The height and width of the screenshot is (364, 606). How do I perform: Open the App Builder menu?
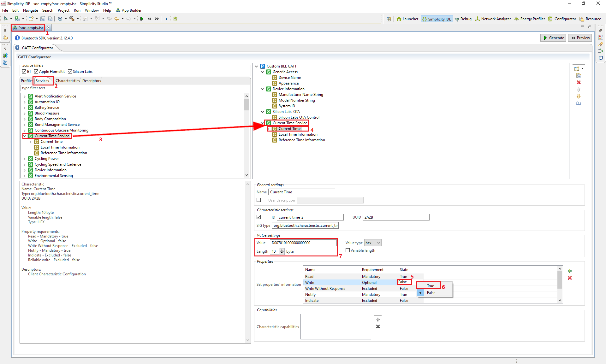pyautogui.click(x=129, y=10)
